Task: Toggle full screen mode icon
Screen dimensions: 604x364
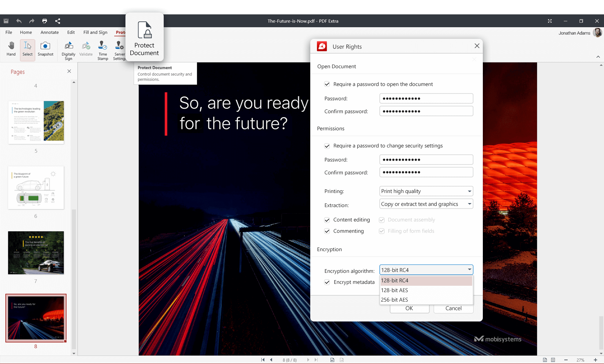Action: tap(550, 21)
